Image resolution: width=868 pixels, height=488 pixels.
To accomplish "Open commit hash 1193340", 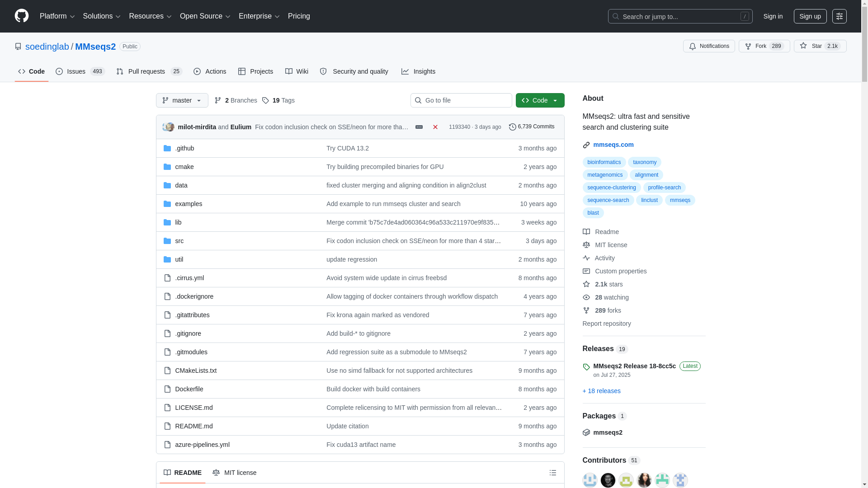I will coord(459,127).
